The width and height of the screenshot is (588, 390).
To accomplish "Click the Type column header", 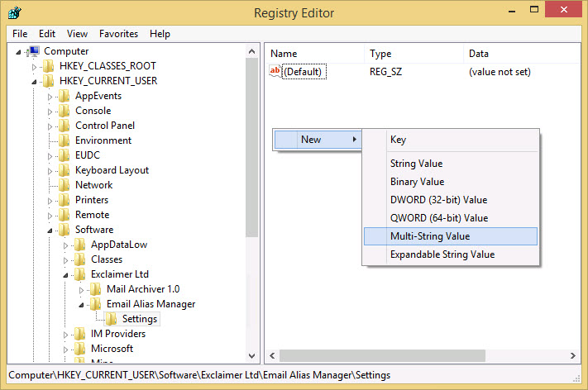I will [414, 54].
